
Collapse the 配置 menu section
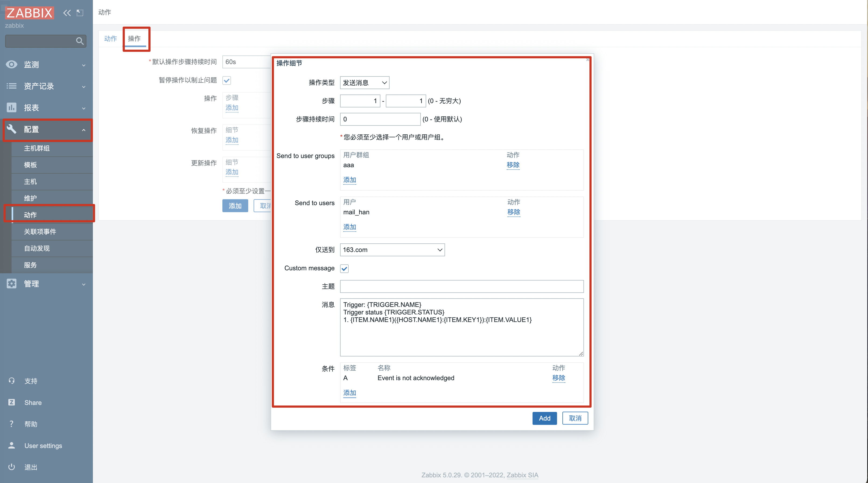(x=47, y=129)
